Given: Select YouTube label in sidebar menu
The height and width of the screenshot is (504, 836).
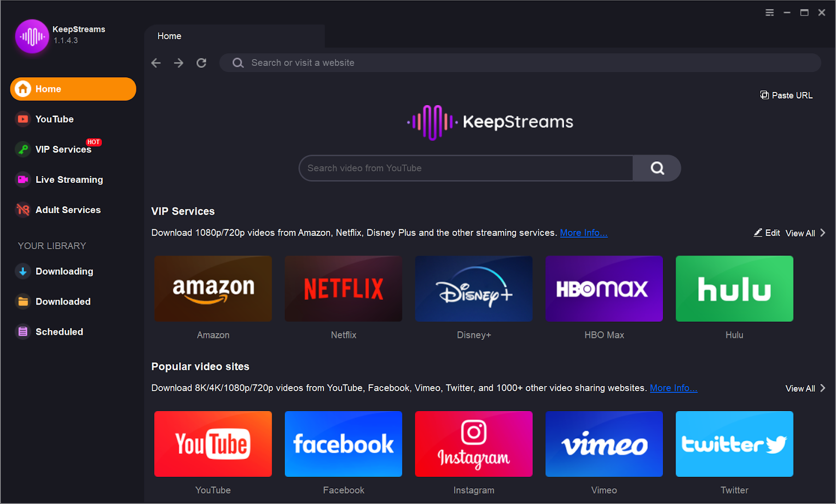Looking at the screenshot, I should click(x=54, y=119).
